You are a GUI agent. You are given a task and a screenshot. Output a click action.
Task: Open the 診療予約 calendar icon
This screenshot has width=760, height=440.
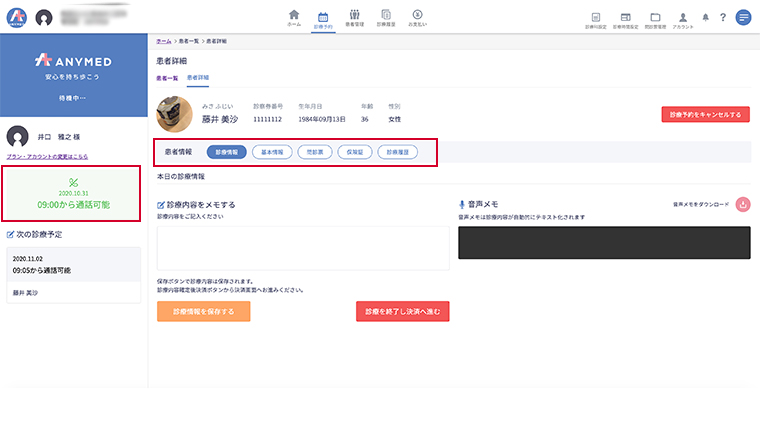[x=324, y=17]
